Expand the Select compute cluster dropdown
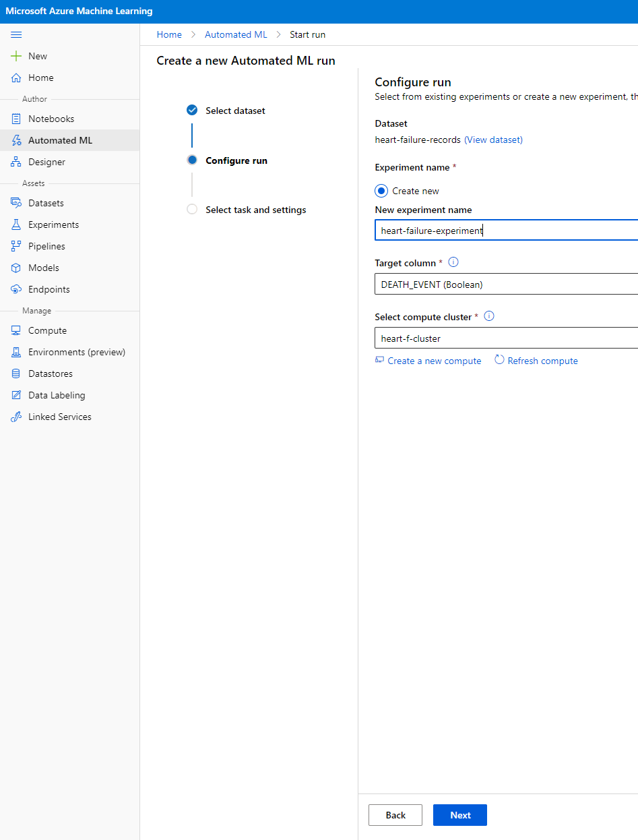 (505, 338)
